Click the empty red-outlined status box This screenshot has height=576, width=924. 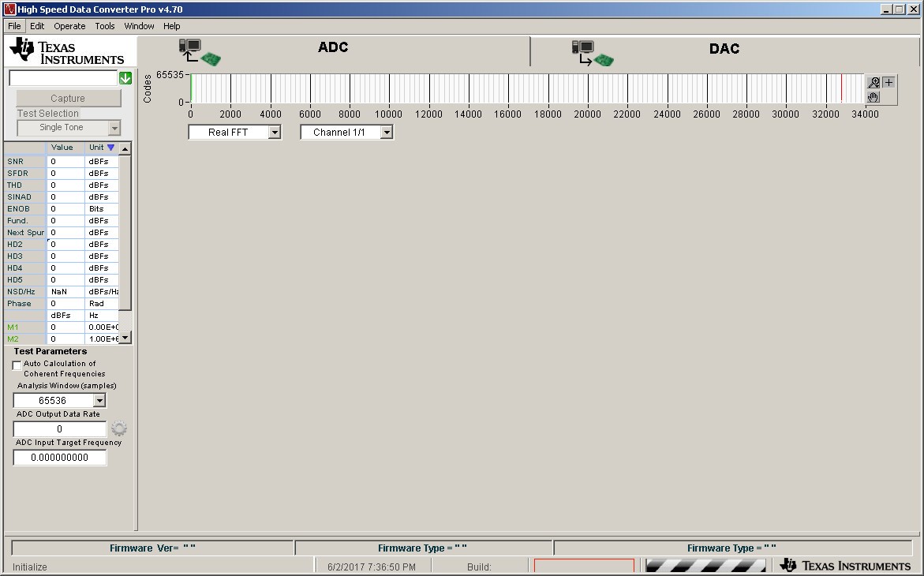tap(584, 566)
